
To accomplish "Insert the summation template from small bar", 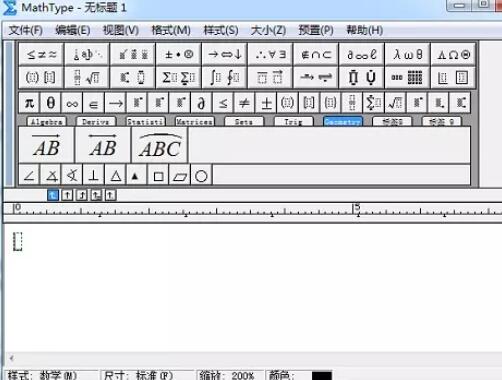I will (x=373, y=103).
